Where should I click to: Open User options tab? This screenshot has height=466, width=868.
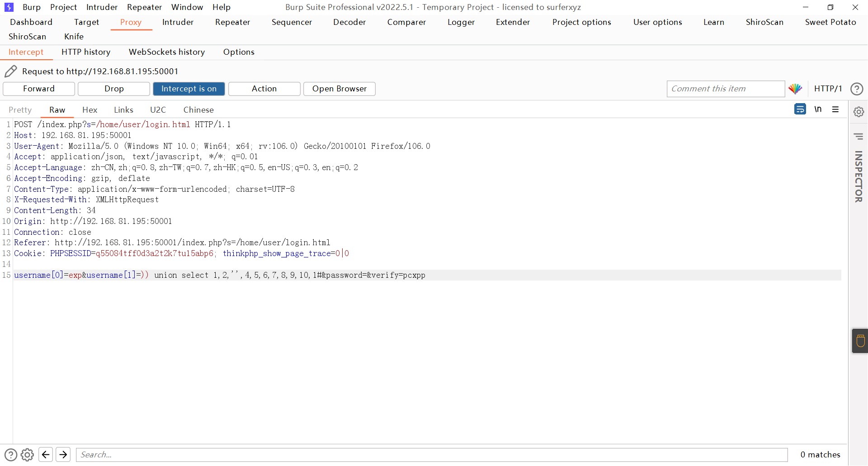(x=657, y=22)
